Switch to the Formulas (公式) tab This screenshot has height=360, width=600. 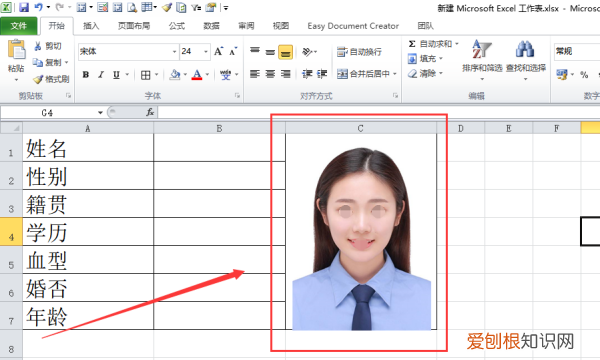click(177, 26)
